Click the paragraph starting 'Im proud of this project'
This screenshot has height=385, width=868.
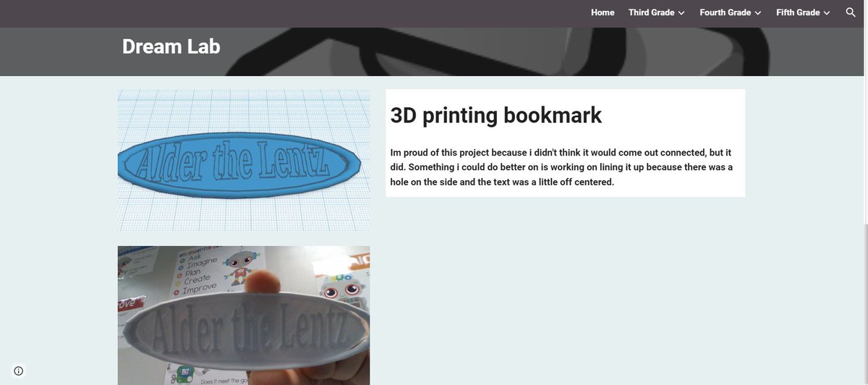[x=561, y=167]
